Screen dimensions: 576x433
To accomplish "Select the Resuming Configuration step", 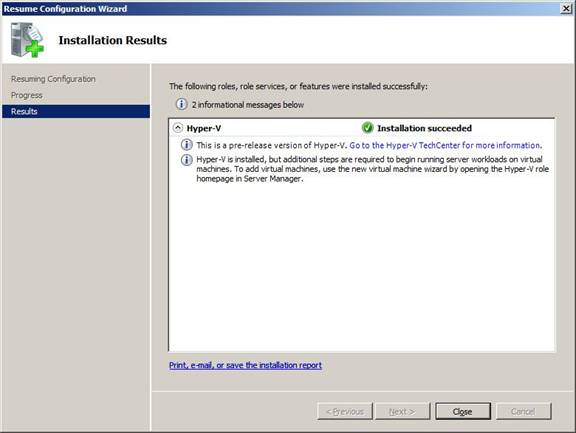I will coord(53,79).
